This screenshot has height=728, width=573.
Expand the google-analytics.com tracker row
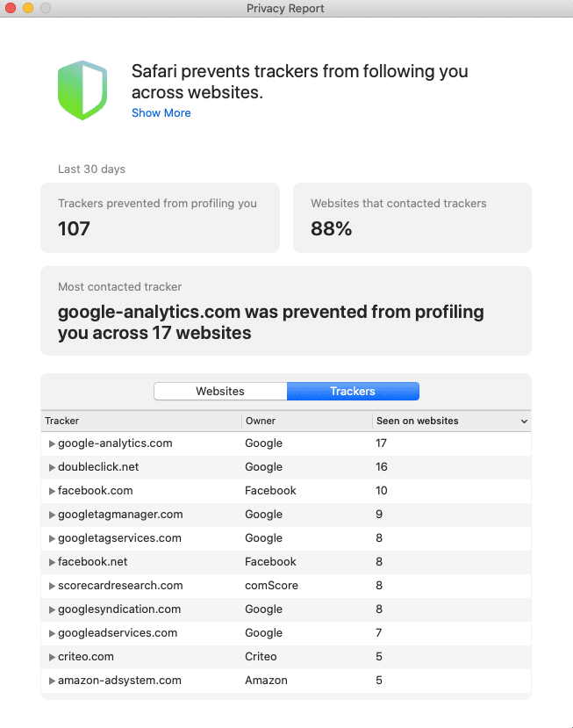click(52, 443)
